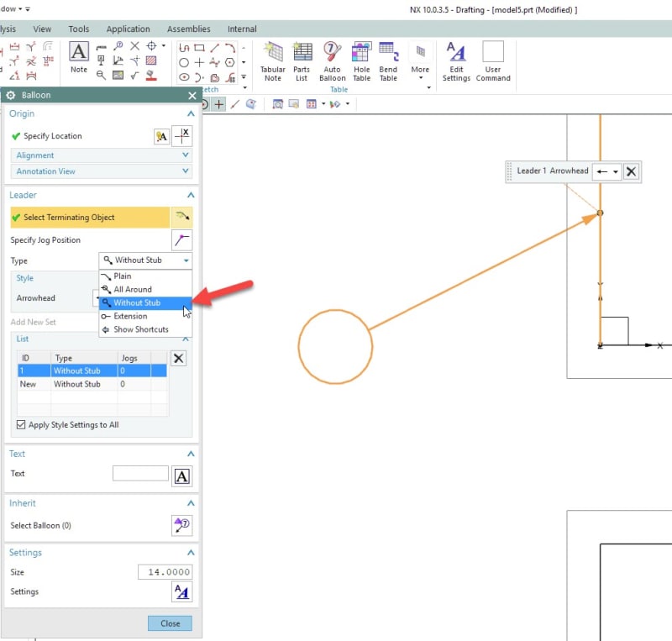Viewport: 672px width, 641px height.
Task: Select the sketch Polygon tool
Action: pos(230,63)
